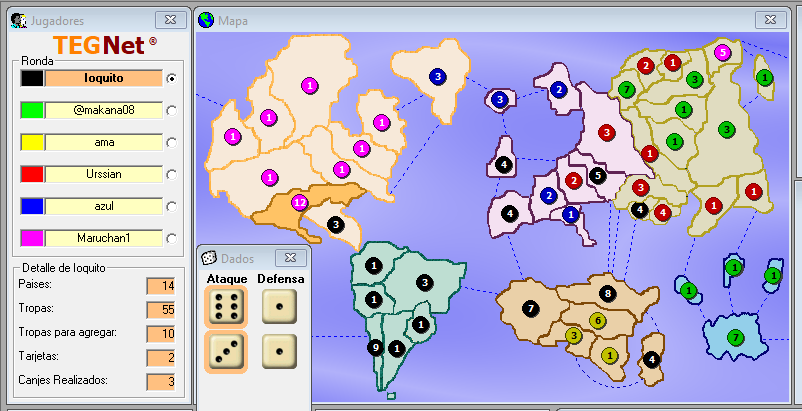Viewport: 802px width, 411px height.
Task: Click the magenta token showing 5 troops
Action: coord(722,52)
